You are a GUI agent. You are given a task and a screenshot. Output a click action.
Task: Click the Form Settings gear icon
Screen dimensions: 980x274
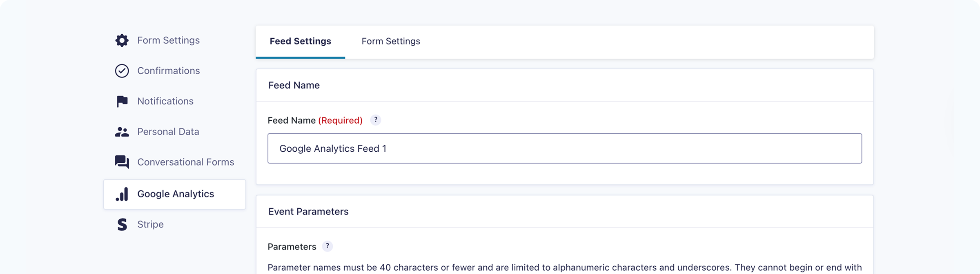click(122, 40)
